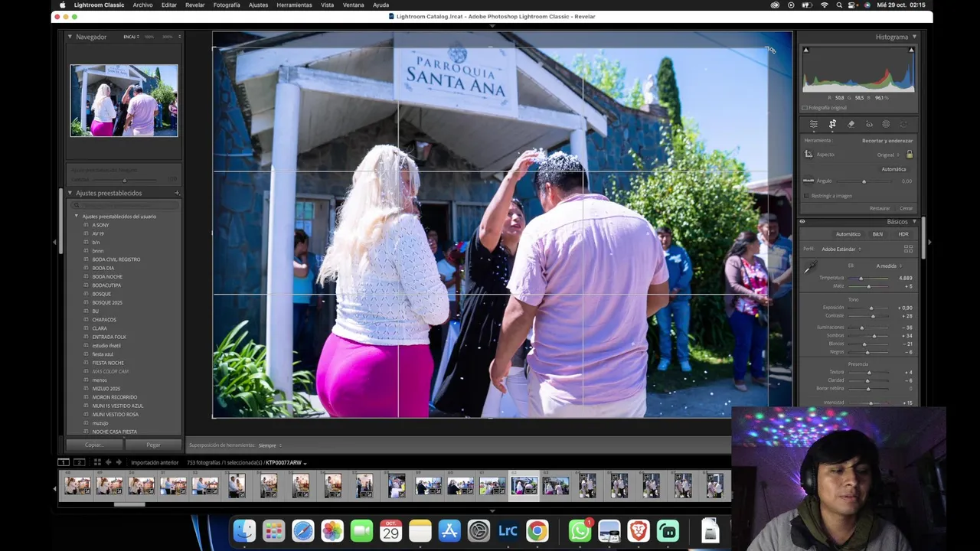Apply the BOSQUE 2025 preset
The image size is (980, 551).
pyautogui.click(x=107, y=302)
